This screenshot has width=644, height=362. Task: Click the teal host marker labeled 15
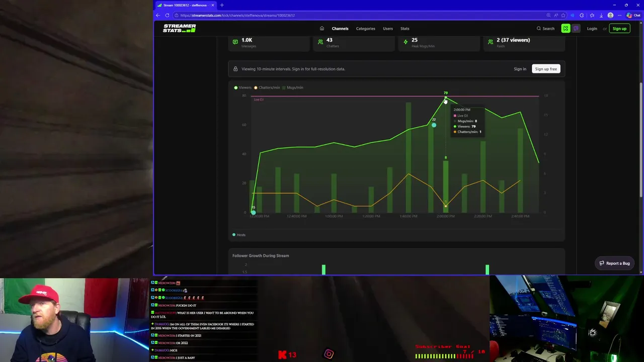(x=253, y=212)
